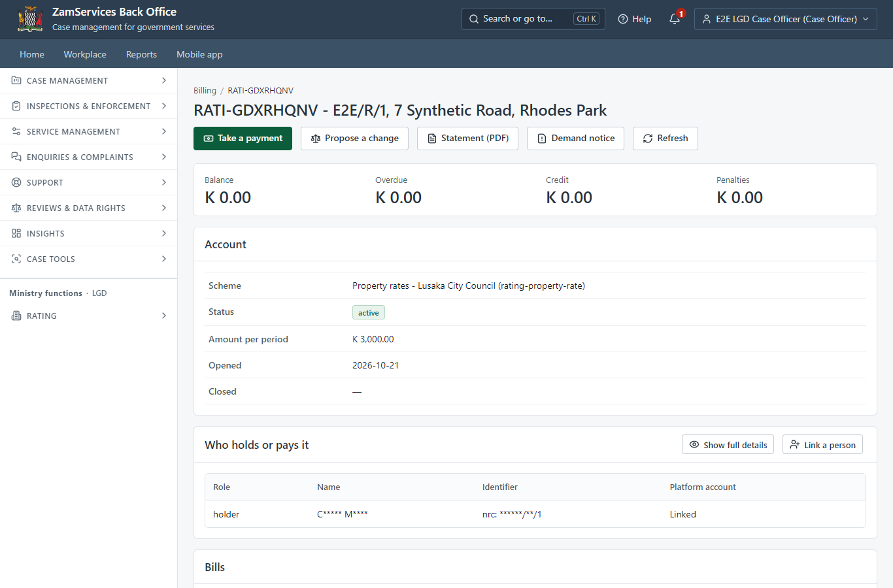Click the Support lifebuoy icon
The width and height of the screenshot is (893, 588).
point(16,182)
